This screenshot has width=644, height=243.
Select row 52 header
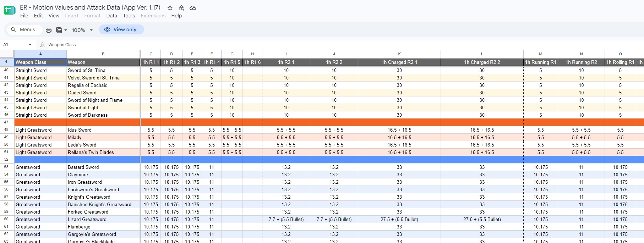point(6,159)
